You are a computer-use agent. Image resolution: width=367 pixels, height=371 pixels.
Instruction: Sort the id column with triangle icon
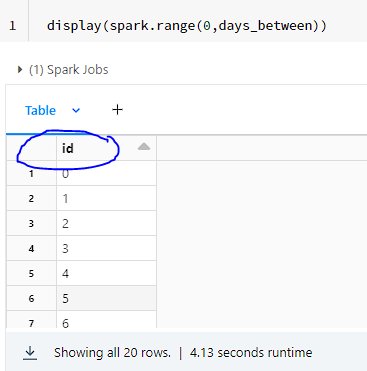[x=144, y=147]
